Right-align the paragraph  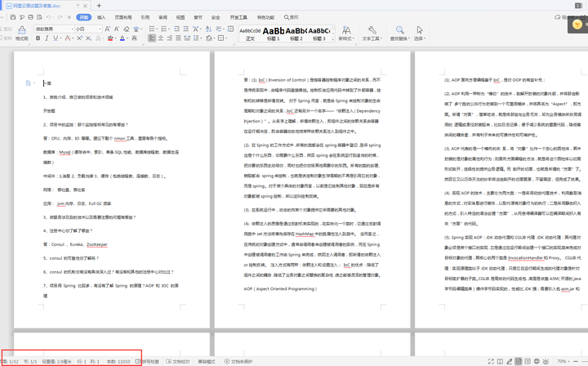click(x=170, y=38)
